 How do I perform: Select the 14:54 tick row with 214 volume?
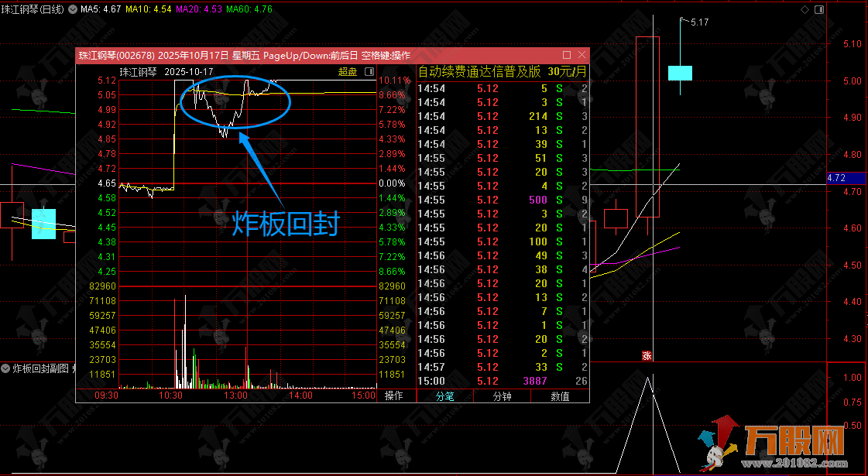coord(502,116)
